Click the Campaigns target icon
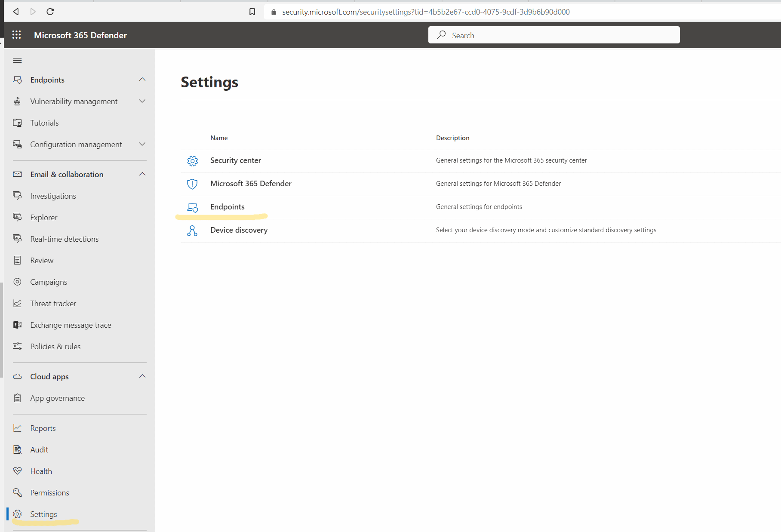The width and height of the screenshot is (781, 532). (17, 282)
